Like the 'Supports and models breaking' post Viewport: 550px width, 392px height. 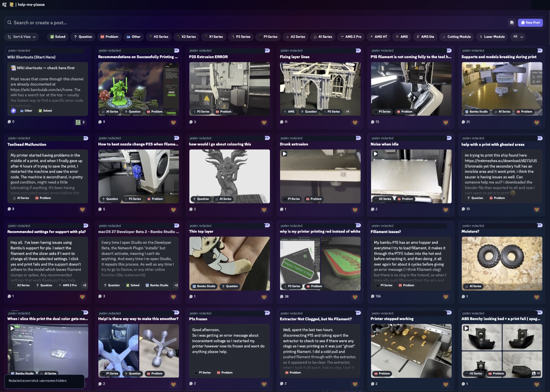coord(537,122)
